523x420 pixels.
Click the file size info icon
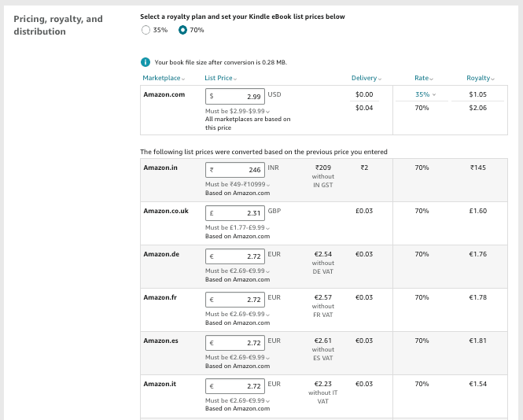(145, 62)
